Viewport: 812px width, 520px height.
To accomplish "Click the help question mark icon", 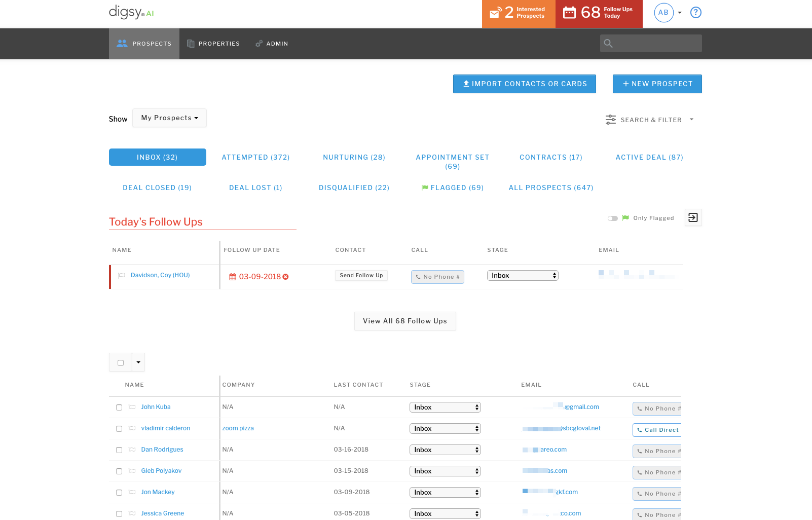I will [x=695, y=13].
